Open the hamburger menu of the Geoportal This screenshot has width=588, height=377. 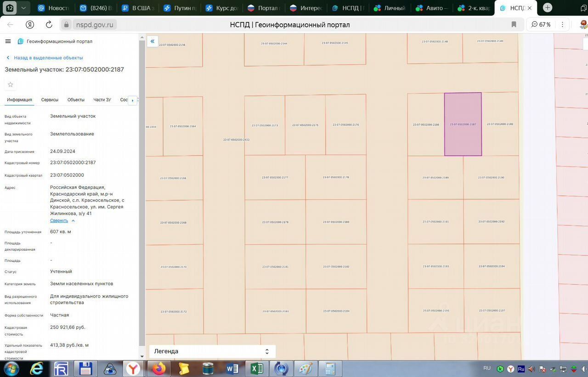click(8, 41)
